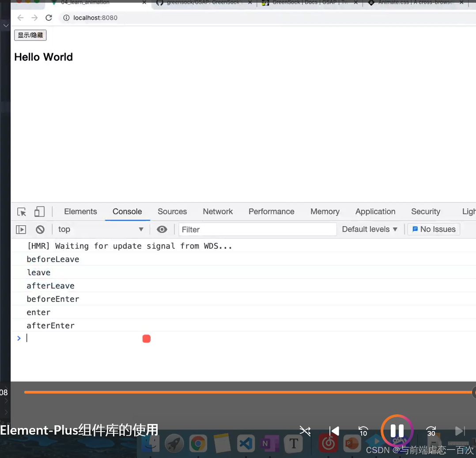Click the 'leave' console log line
This screenshot has width=476, height=458.
[38, 273]
